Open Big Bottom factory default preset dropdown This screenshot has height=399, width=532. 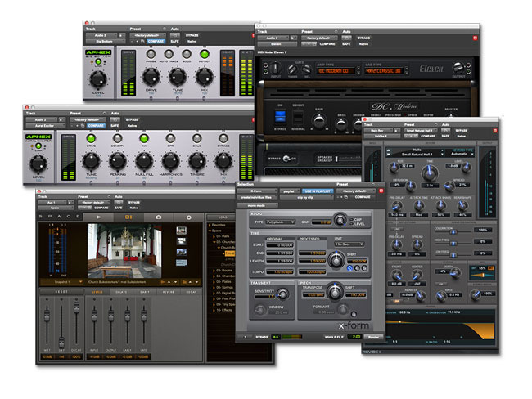(x=147, y=35)
